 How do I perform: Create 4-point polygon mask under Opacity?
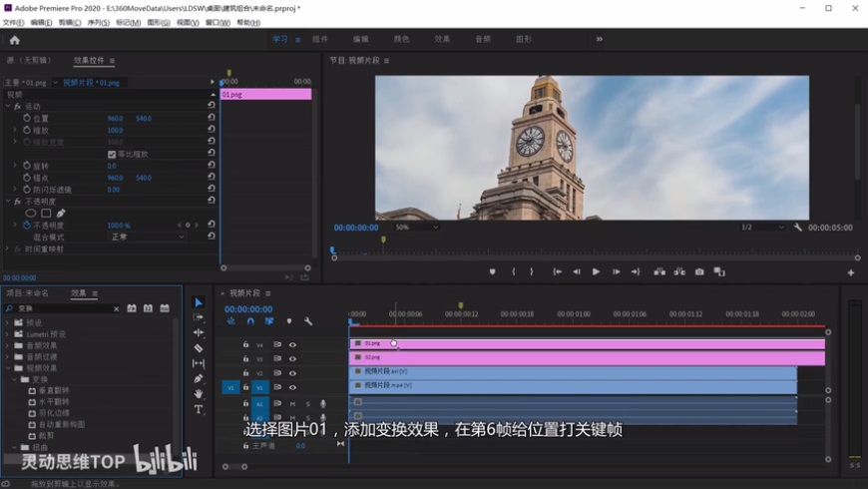[46, 214]
